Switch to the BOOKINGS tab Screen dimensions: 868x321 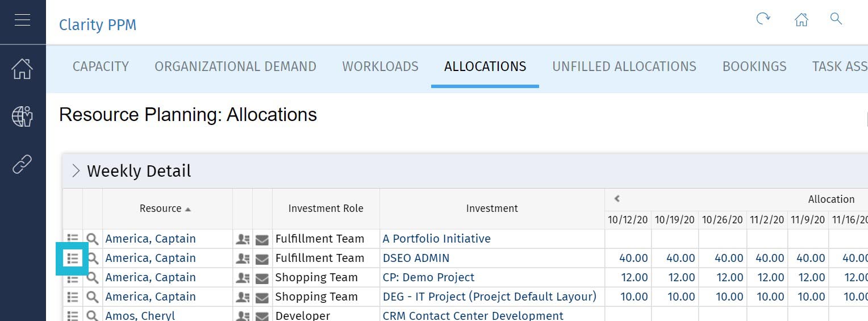pos(754,66)
